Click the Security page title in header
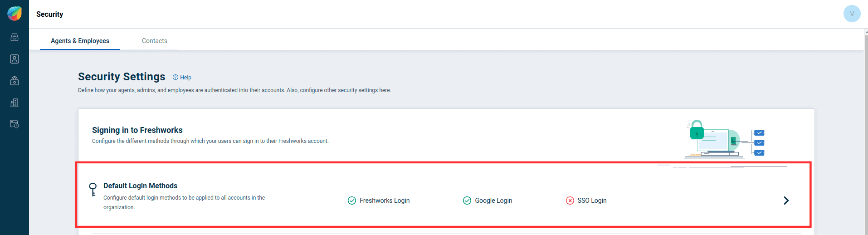Viewport: 868px width, 235px height. click(50, 14)
